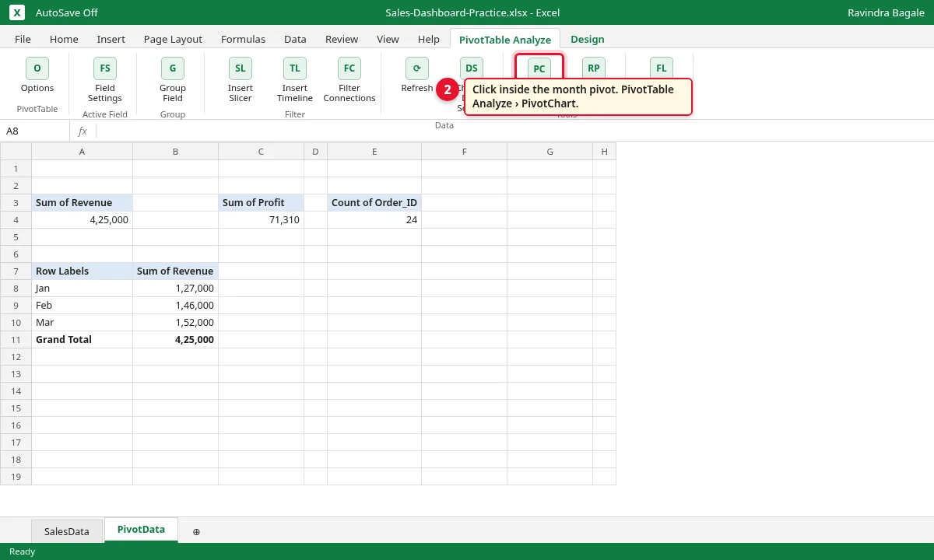Click the RP icon in the ribbon

(594, 68)
